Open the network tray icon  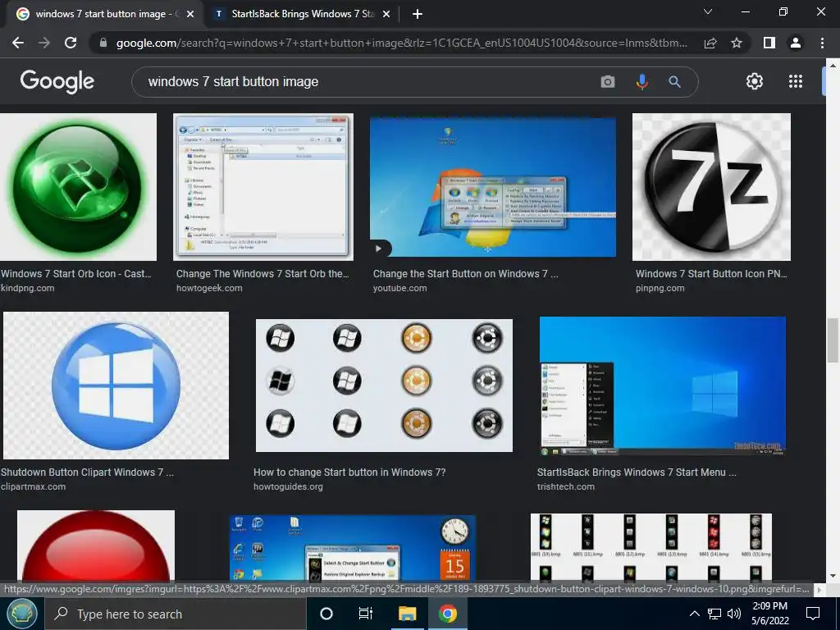[x=714, y=614]
